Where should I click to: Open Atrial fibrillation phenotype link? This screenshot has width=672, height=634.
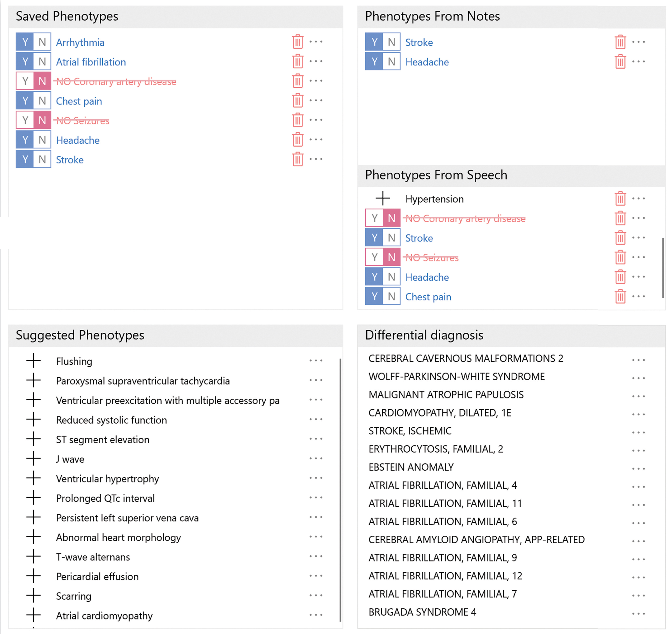[91, 62]
